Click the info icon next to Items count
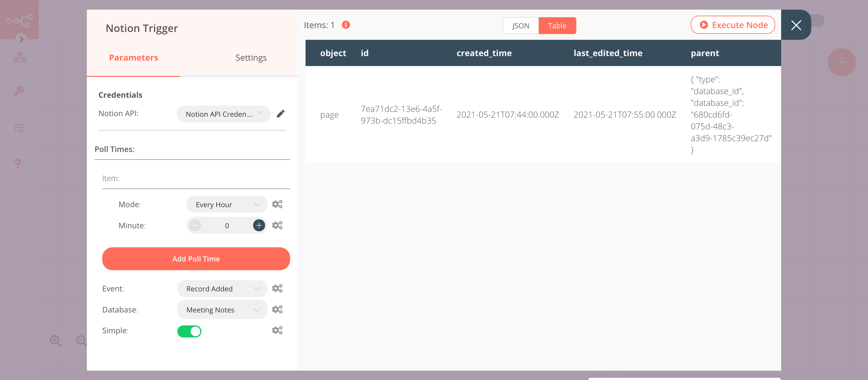 346,25
